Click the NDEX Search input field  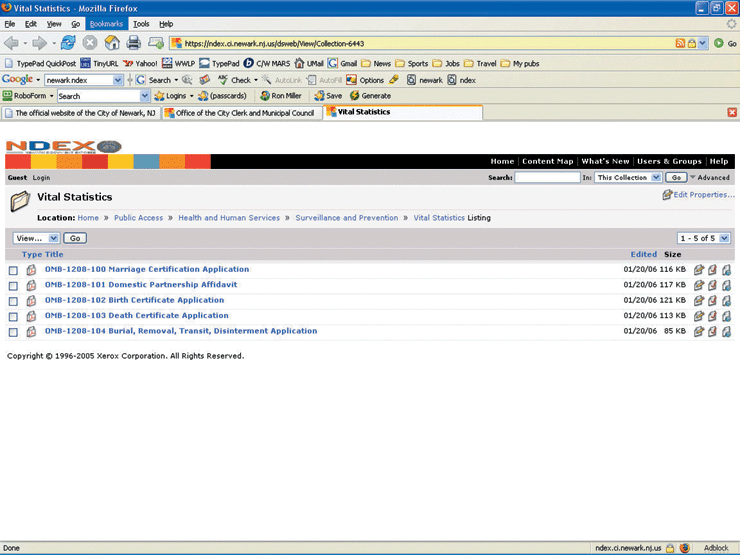coord(547,177)
